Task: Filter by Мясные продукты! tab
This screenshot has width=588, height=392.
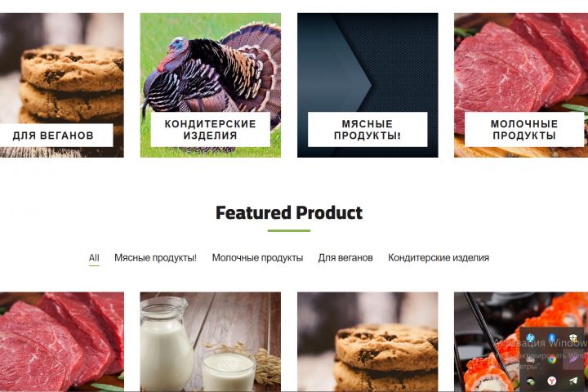Action: pyautogui.click(x=155, y=258)
